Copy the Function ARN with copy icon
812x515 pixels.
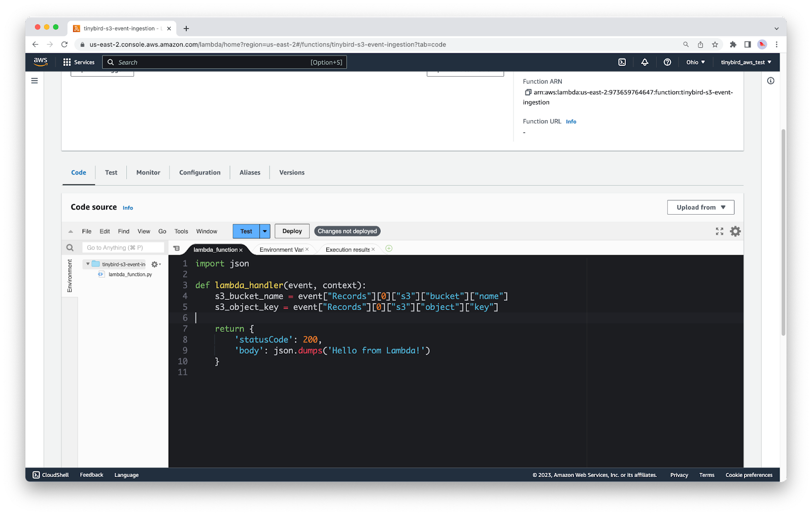[528, 92]
